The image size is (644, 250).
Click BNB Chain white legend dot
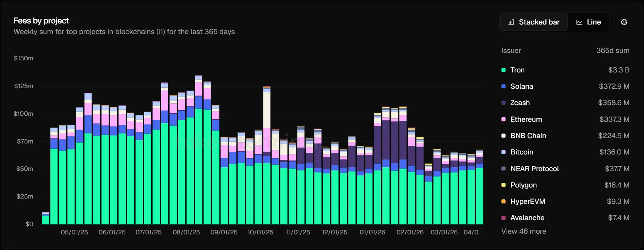[503, 136]
